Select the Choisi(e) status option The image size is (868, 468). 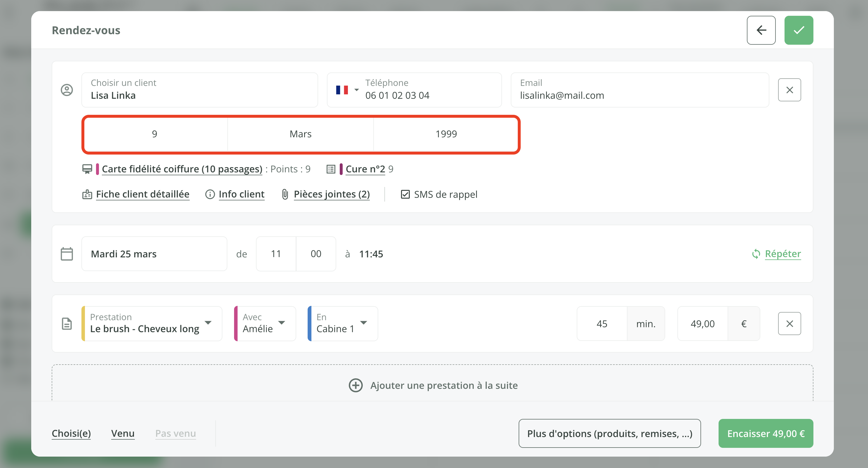point(71,433)
